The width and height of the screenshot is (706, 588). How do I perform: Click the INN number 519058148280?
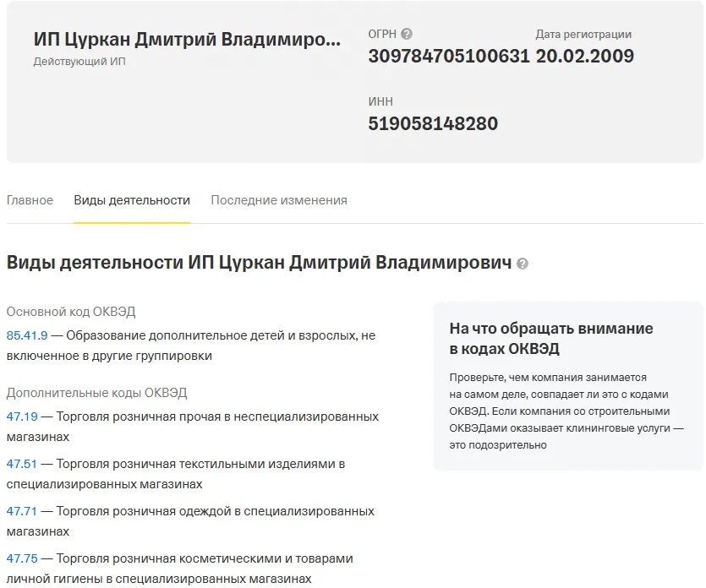(x=433, y=123)
